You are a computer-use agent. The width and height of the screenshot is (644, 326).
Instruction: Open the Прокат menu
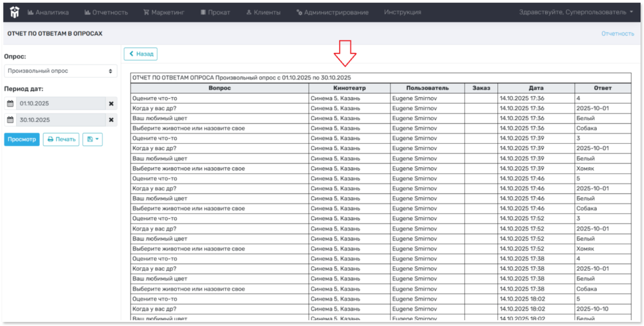coord(215,12)
